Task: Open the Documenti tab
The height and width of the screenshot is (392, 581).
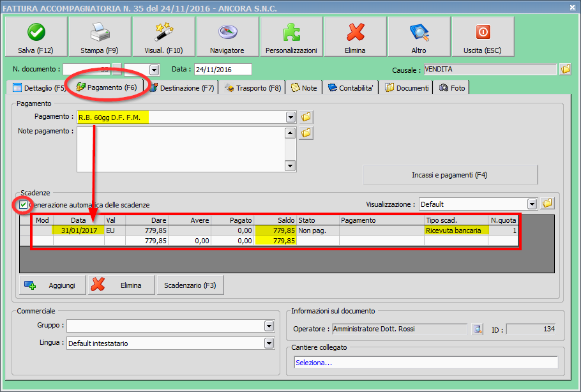Action: (407, 88)
